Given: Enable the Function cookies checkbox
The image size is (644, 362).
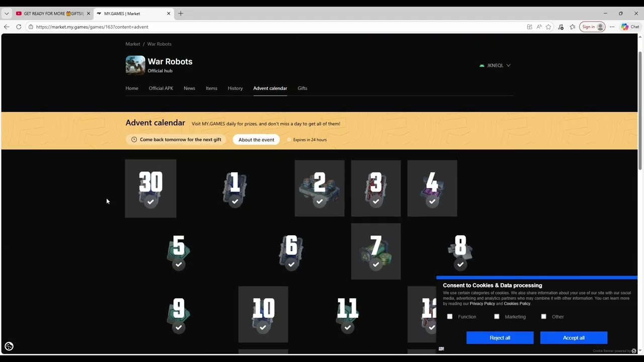Looking at the screenshot, I should pyautogui.click(x=450, y=317).
